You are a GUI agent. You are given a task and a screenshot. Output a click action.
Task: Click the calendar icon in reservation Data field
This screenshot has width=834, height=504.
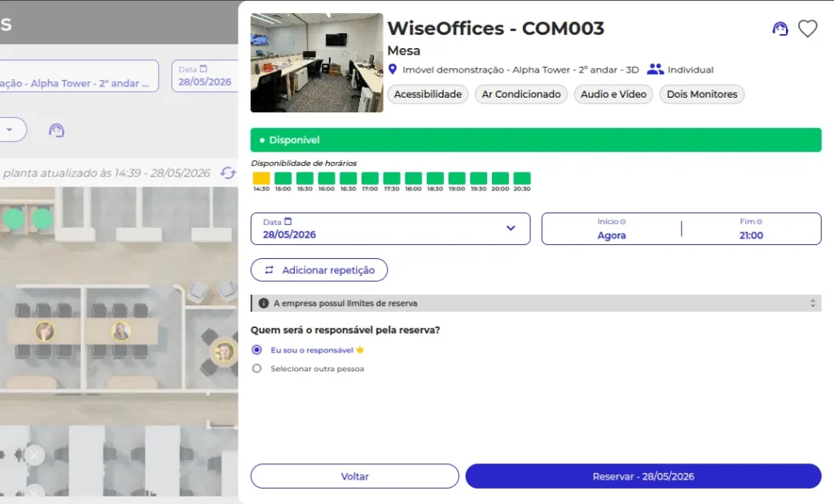pos(288,221)
